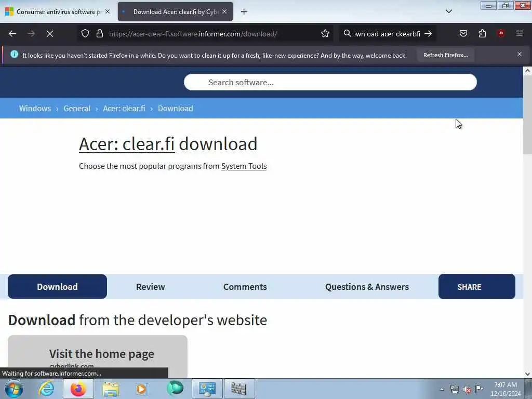Open the General breadcrumb link

[x=77, y=109]
